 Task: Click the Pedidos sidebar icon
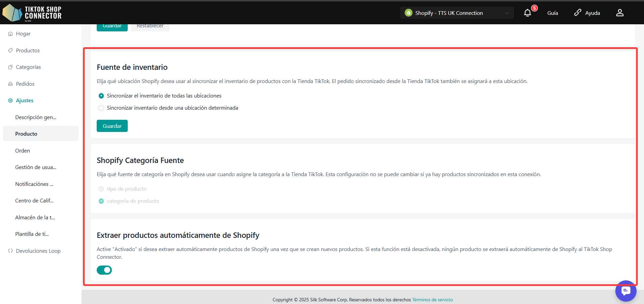pos(10,84)
